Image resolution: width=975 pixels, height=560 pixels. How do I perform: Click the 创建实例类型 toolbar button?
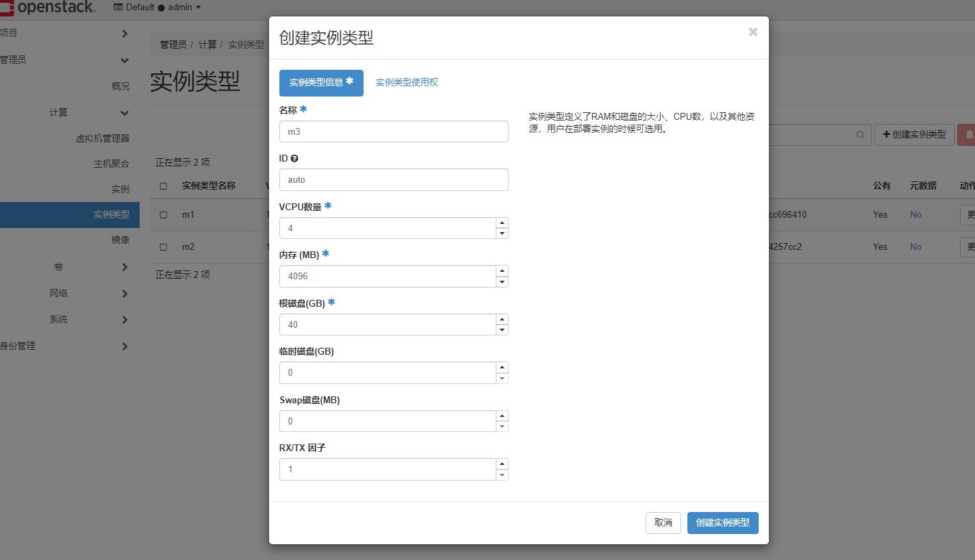915,135
